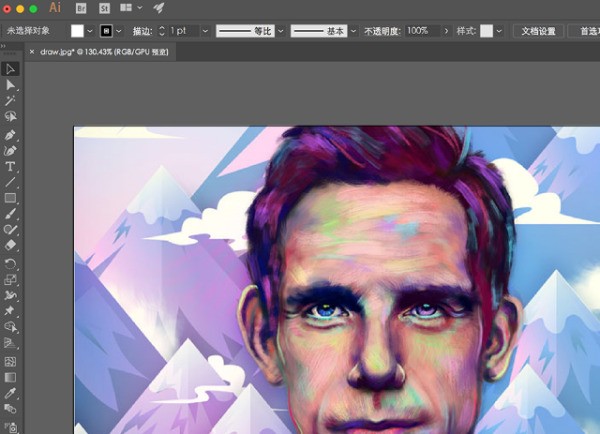Select the Selection (black arrow) tool

pos(11,69)
